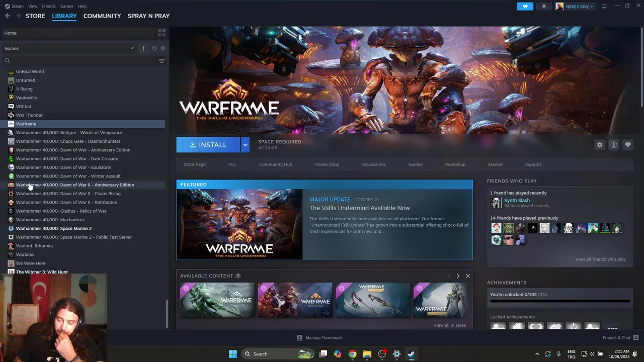Click the library search magnifier icon

tap(8, 61)
